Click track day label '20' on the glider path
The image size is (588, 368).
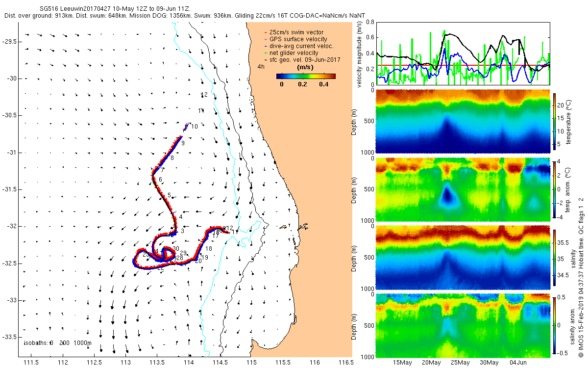pos(198,261)
